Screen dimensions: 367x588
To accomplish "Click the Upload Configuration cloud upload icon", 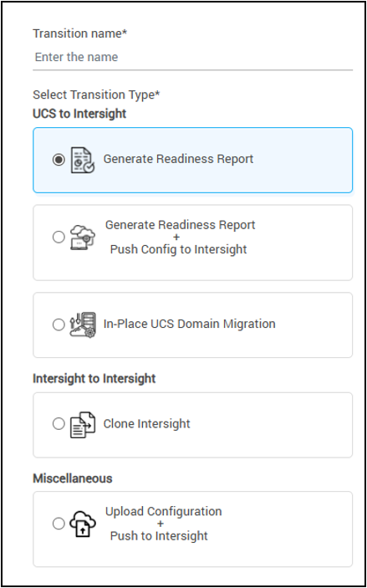I will coord(83,524).
